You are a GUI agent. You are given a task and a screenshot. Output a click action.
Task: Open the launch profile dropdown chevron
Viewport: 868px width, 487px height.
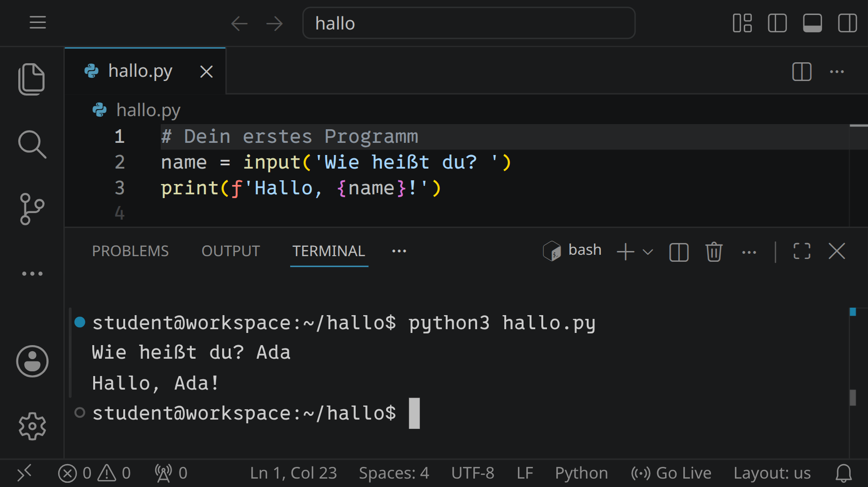[x=648, y=252]
